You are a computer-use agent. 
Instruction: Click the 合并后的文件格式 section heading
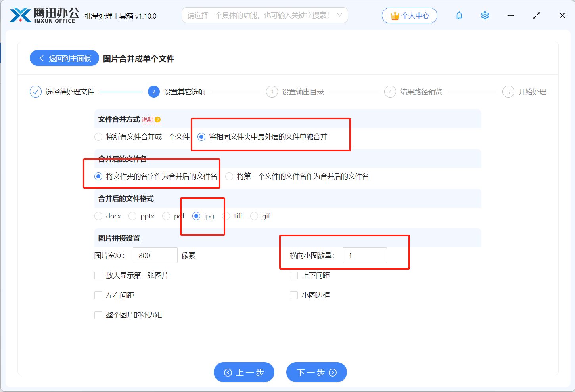[126, 199]
